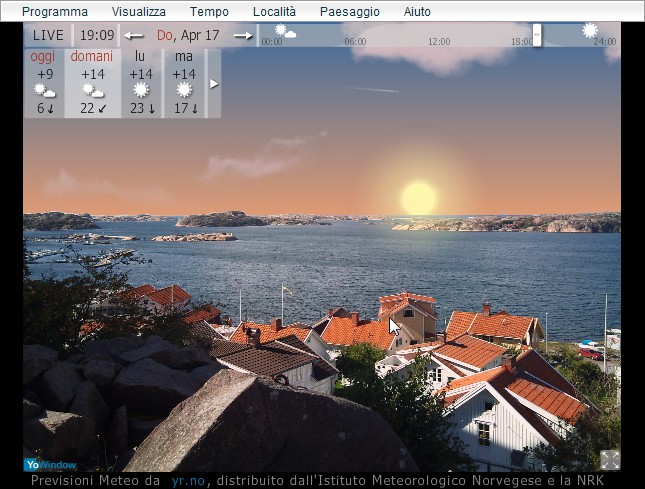Select the ma forecast day
The width and height of the screenshot is (645, 489).
click(185, 83)
